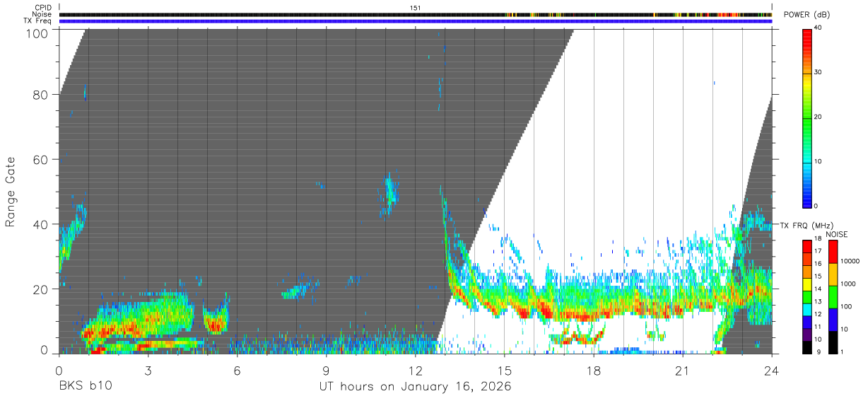Click range gate axis tick 60

(42, 160)
